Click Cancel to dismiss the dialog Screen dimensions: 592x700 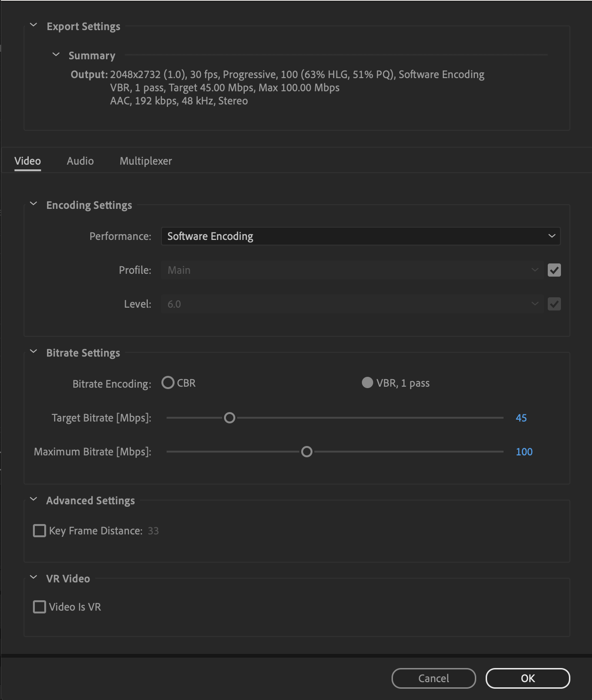tap(433, 678)
